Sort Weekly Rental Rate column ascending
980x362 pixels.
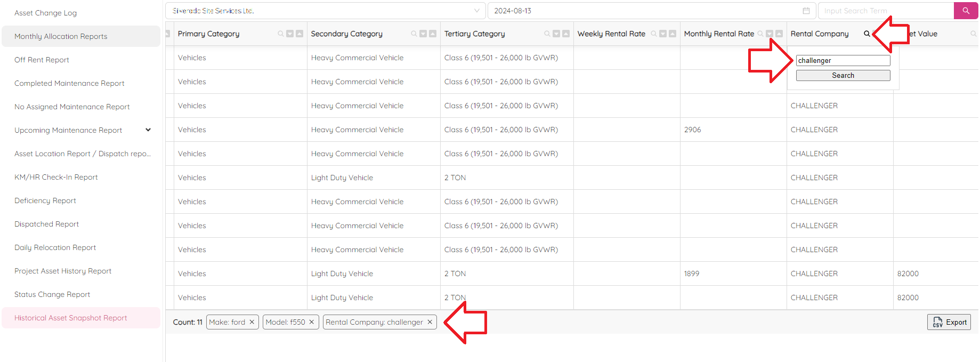673,34
